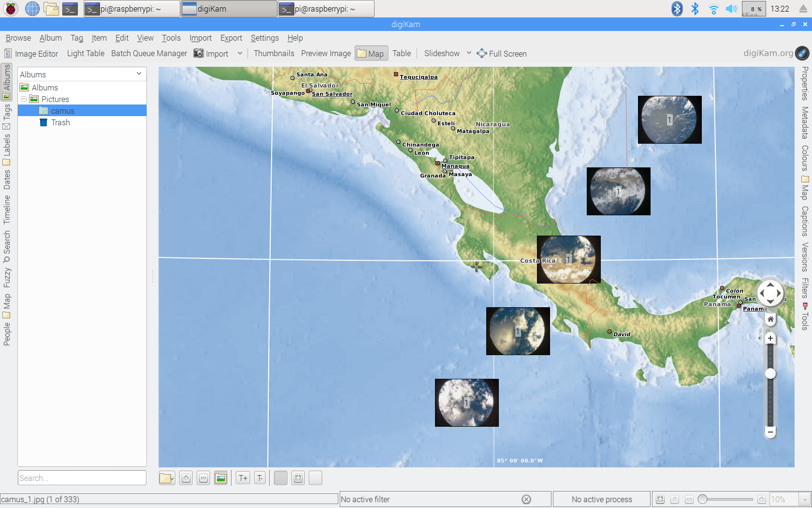Zoom out with the map minus button
Screen dimensions: 812x508
pyautogui.click(x=770, y=432)
